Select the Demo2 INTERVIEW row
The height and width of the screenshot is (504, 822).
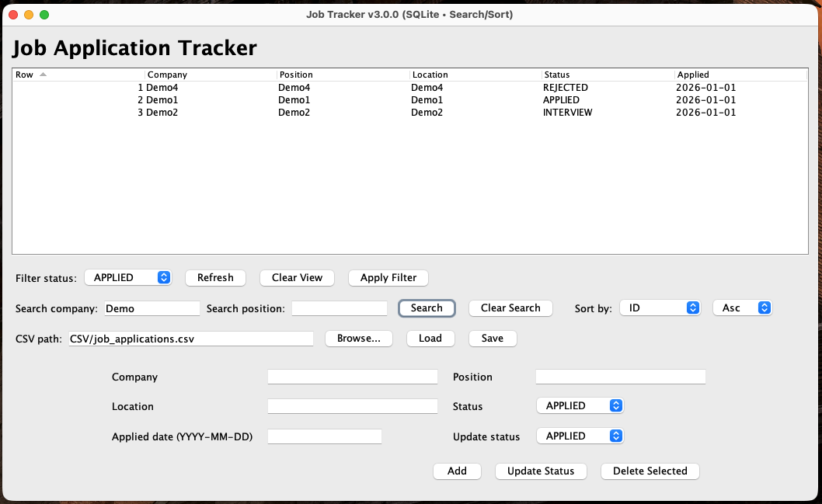pos(311,113)
